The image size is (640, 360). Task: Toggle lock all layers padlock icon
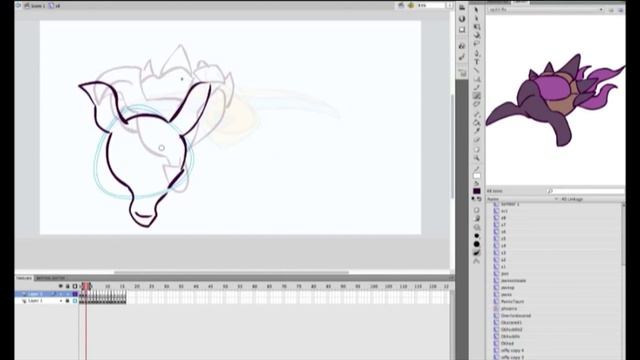pyautogui.click(x=68, y=286)
